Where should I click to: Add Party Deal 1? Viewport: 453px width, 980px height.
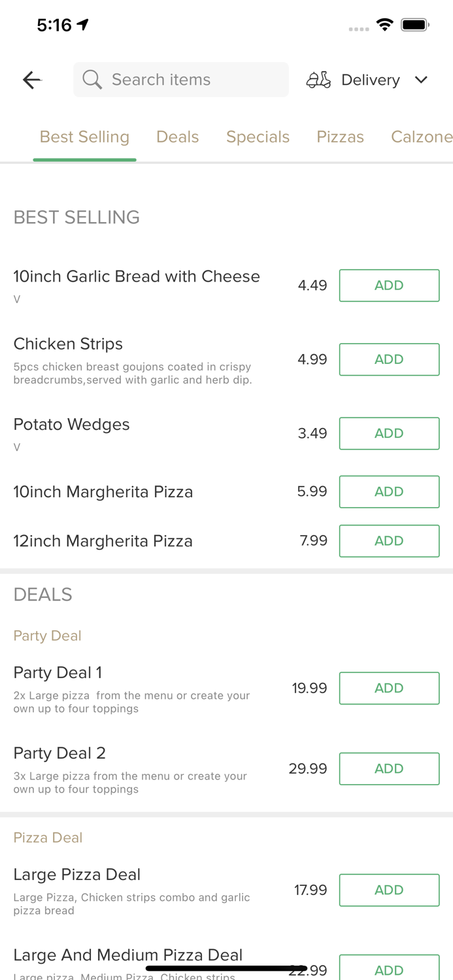pyautogui.click(x=389, y=688)
